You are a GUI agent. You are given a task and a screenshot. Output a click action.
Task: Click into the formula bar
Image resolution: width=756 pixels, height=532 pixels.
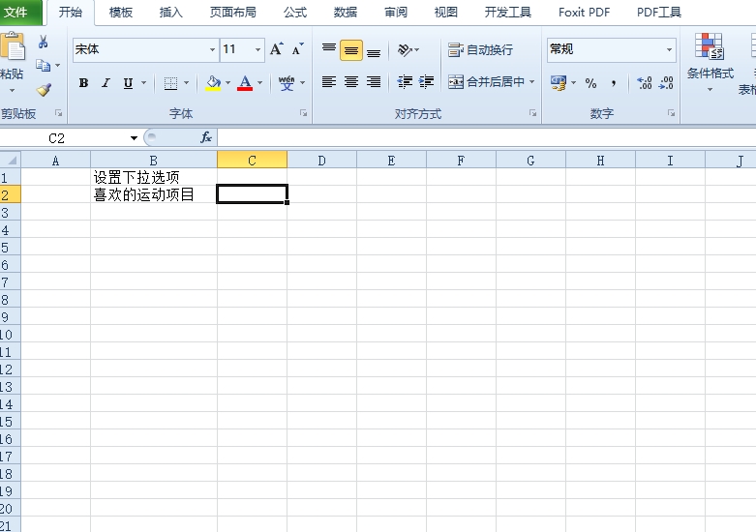tap(487, 137)
